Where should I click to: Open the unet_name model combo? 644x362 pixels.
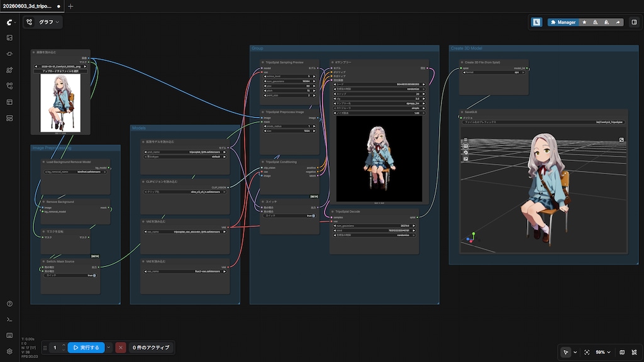[185, 152]
